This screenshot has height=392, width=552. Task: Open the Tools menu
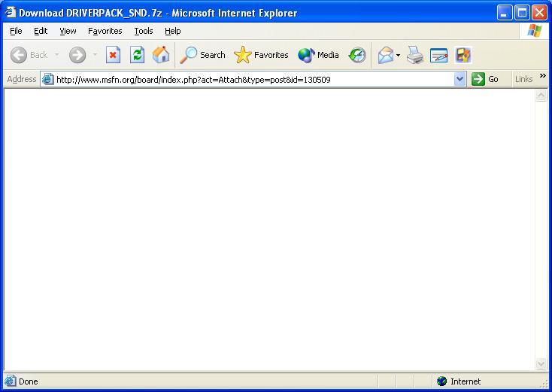(x=144, y=31)
